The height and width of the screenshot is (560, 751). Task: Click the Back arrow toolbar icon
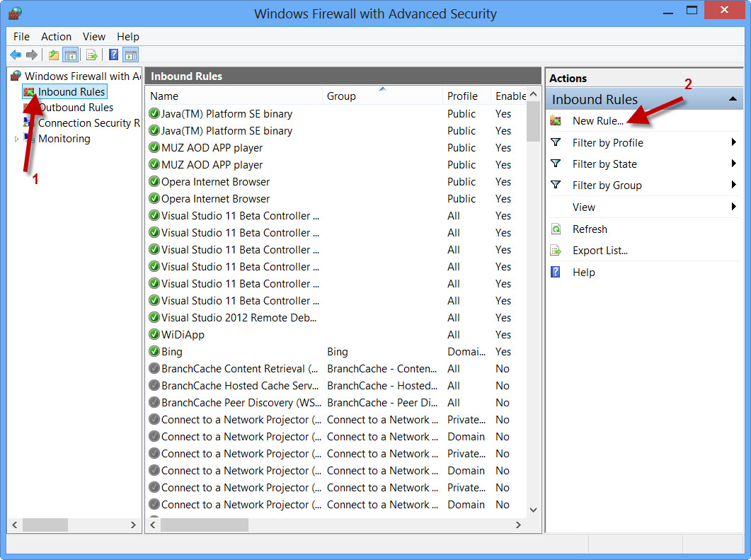(16, 55)
